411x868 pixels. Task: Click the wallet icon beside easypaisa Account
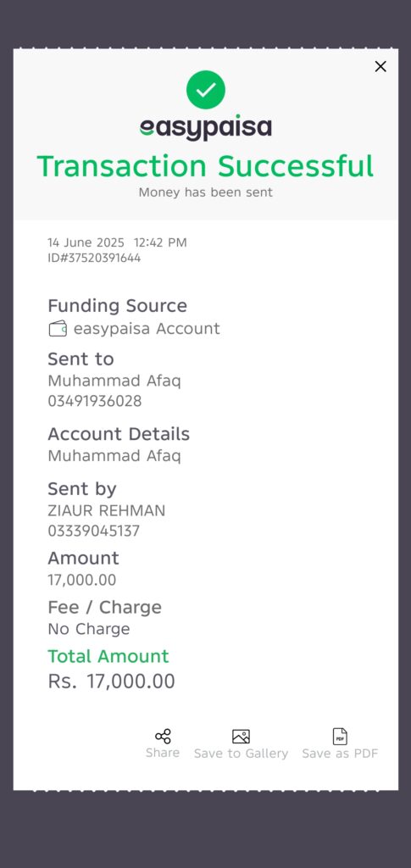pos(58,329)
